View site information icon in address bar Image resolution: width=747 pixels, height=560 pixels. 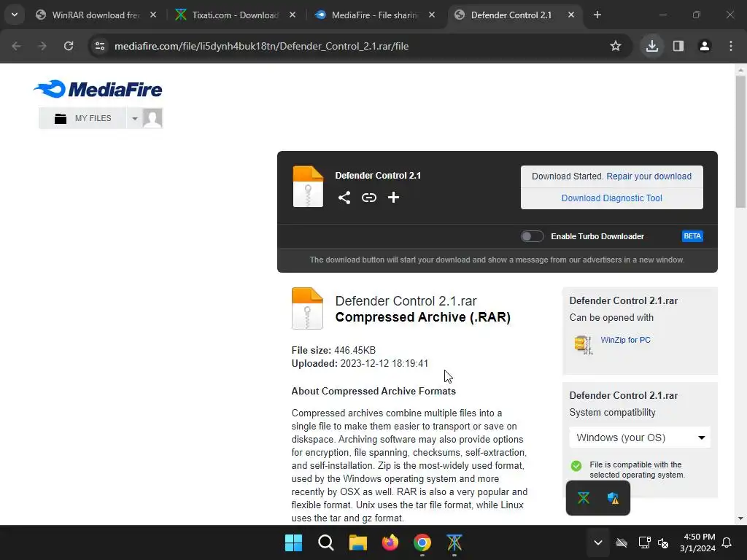coord(100,46)
